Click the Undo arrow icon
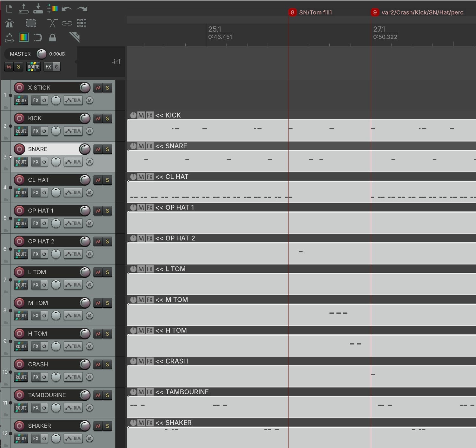This screenshot has width=476, height=448. click(x=66, y=9)
